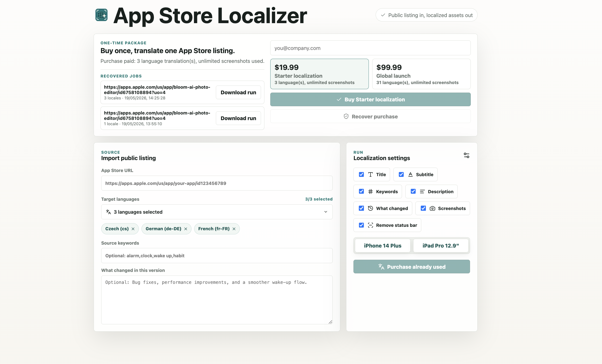Download the 3 locales recovered run

pos(238,92)
